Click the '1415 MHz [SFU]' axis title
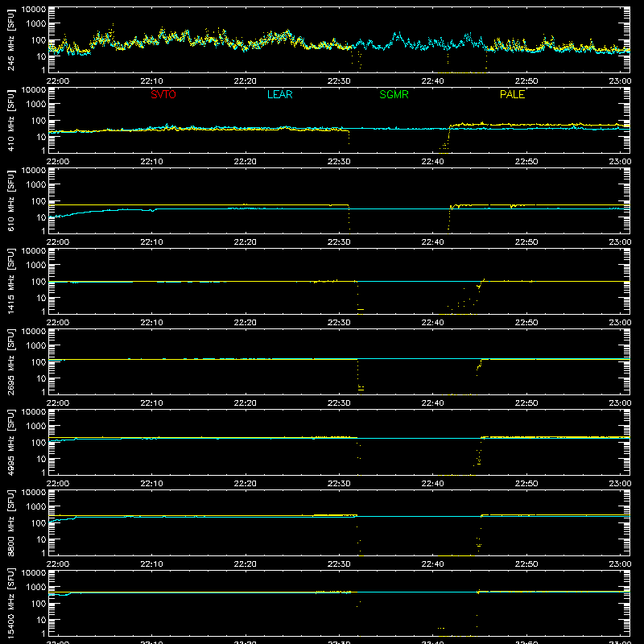644x644 pixels. [10, 281]
